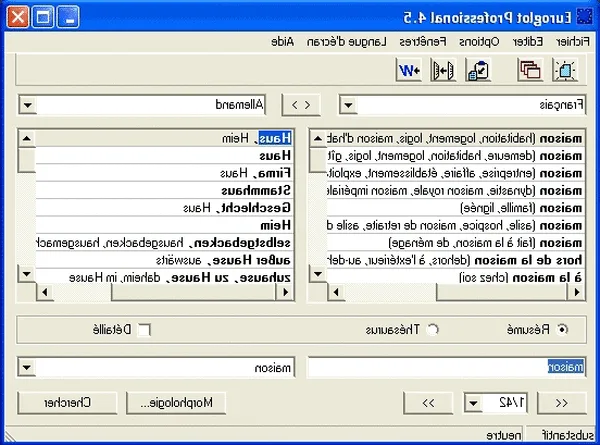Select the Résumé radio button

click(x=562, y=329)
